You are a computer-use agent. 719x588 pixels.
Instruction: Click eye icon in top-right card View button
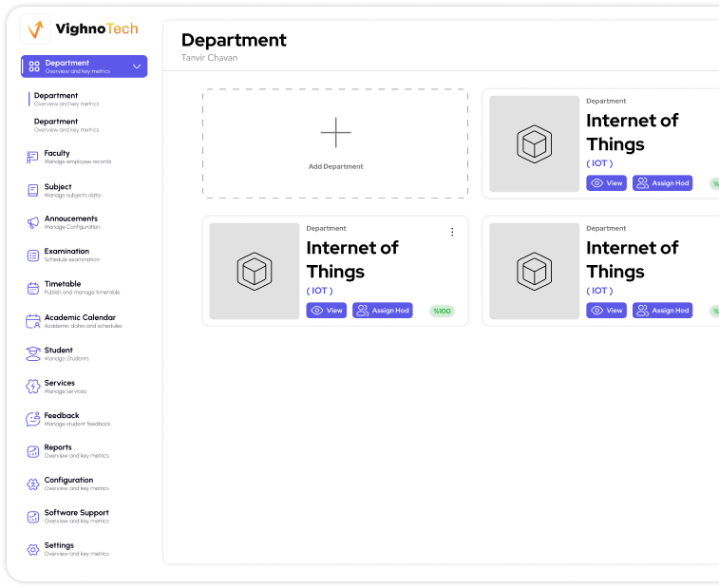[596, 183]
